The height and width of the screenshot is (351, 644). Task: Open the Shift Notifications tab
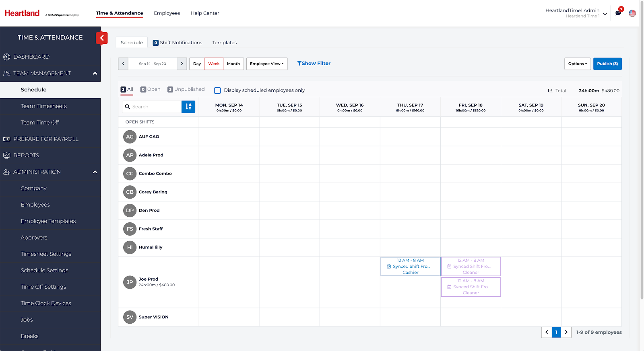click(x=178, y=43)
